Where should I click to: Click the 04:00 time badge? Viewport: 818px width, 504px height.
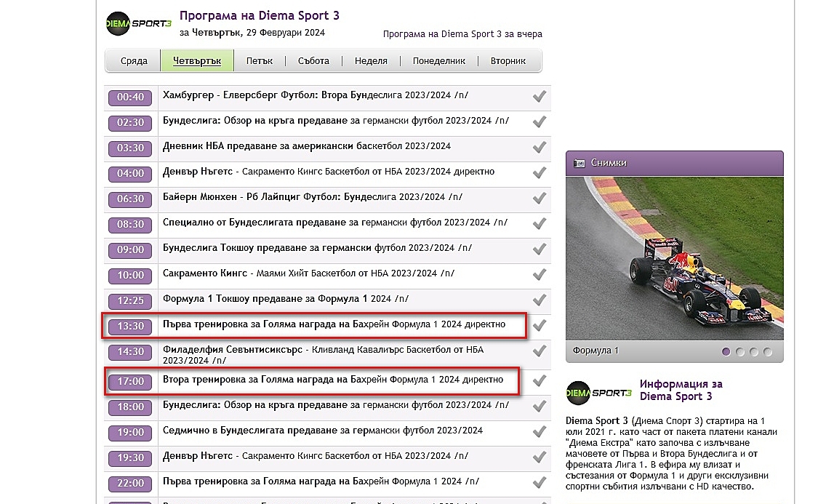130,173
